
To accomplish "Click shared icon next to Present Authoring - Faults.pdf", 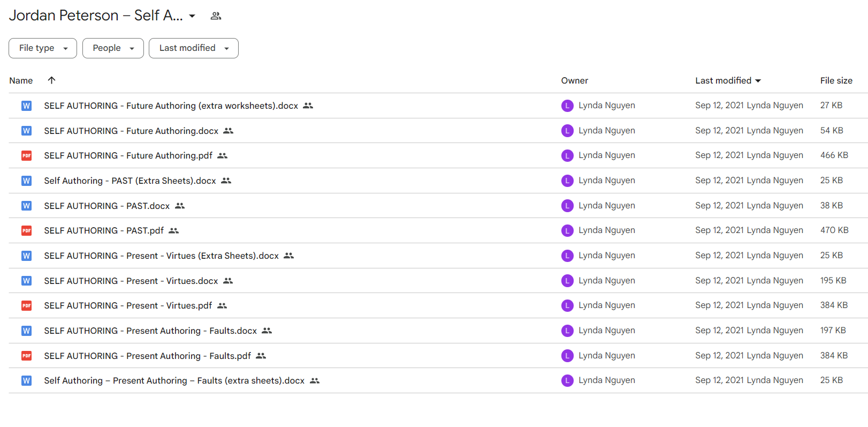I will point(261,356).
